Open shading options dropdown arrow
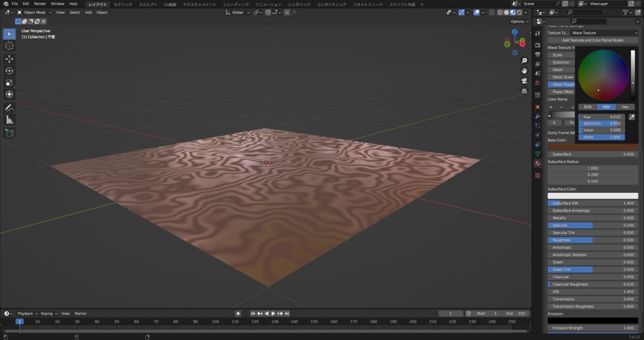 pos(526,13)
